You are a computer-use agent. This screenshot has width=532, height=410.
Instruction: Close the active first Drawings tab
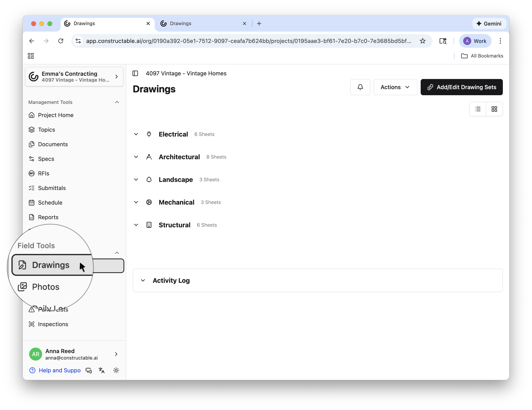click(x=148, y=23)
